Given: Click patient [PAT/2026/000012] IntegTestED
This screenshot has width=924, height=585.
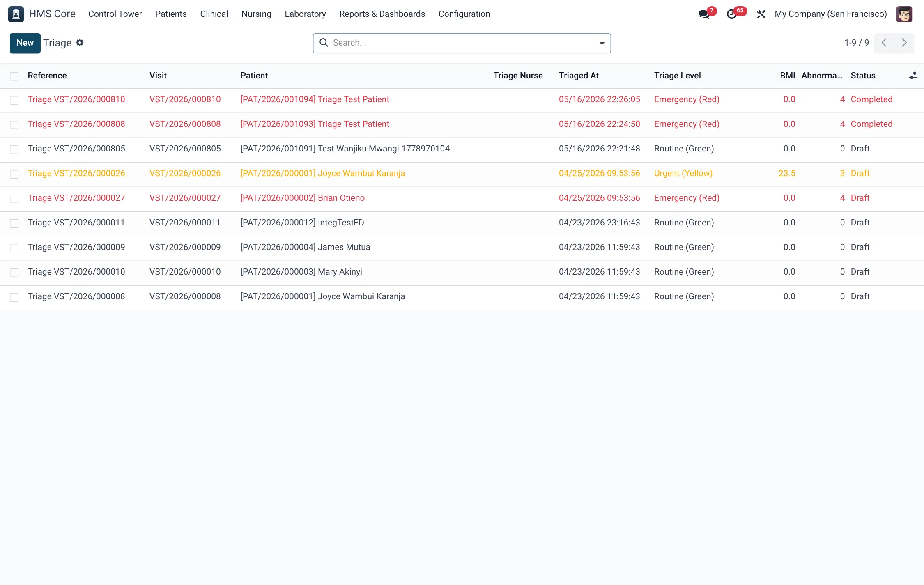Looking at the screenshot, I should (x=302, y=223).
